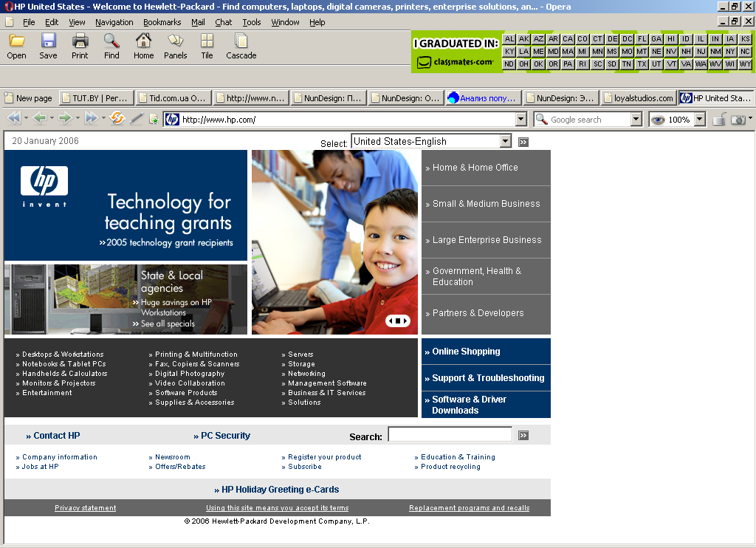Click the Fast Forward double-arrow icon
756x548 pixels.
coord(92,117)
